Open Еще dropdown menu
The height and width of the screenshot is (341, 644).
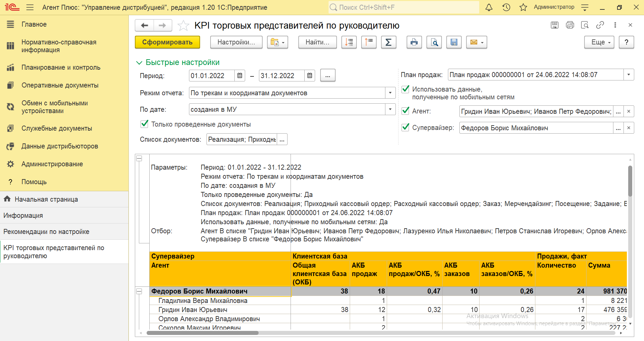click(x=599, y=42)
